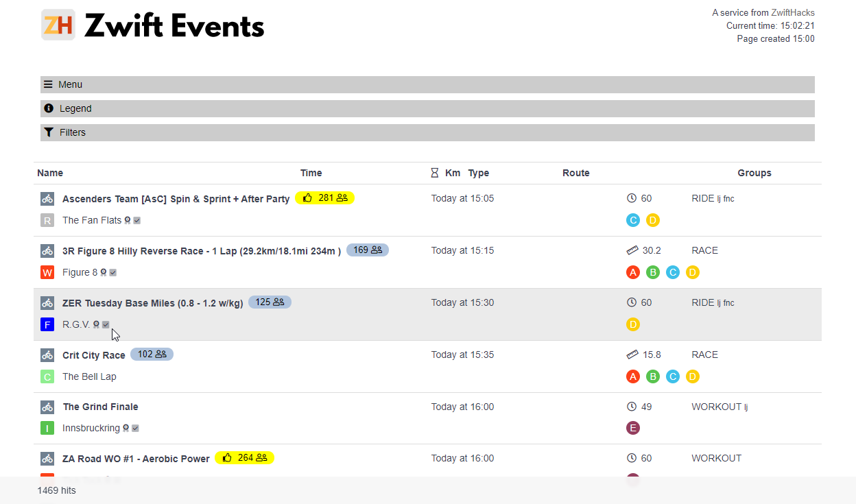Click clock icon in Ascenders Team row
856x504 pixels.
(632, 198)
